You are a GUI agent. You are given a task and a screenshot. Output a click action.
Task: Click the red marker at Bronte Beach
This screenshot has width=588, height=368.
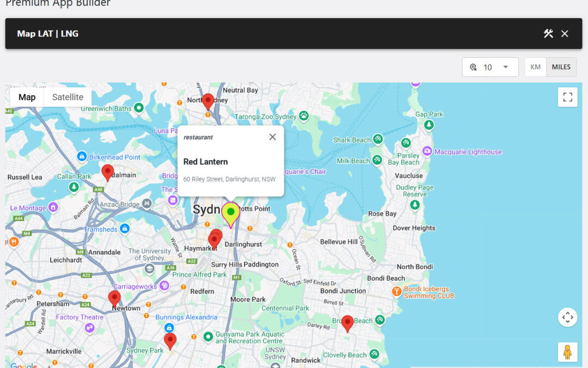pos(347,323)
